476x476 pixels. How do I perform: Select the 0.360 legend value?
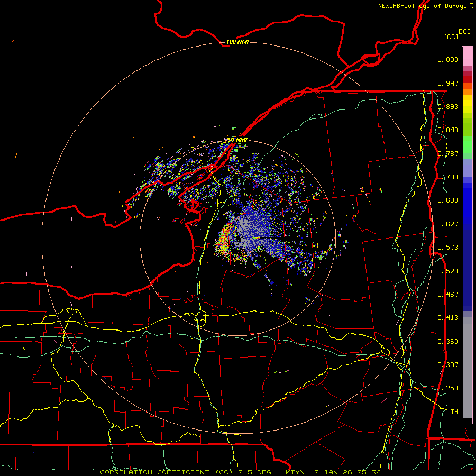(x=448, y=342)
